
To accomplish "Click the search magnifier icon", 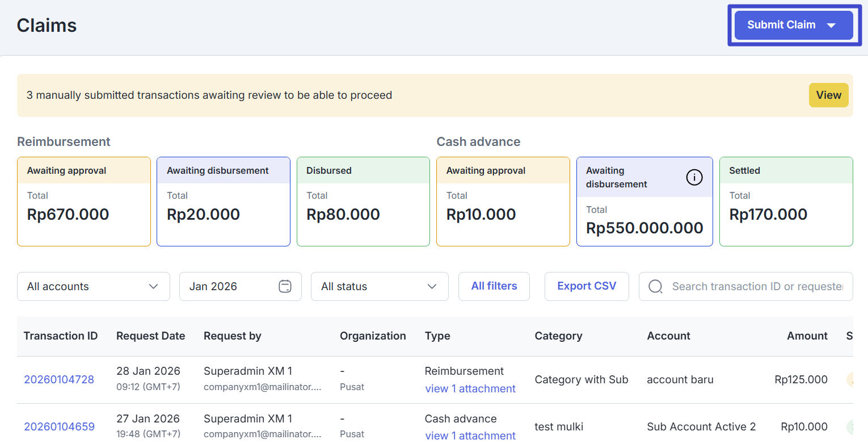I will 655,287.
